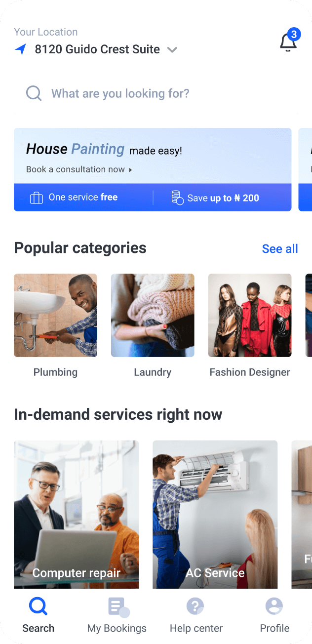This screenshot has width=312, height=644.
Task: Switch to My Bookings tab label
Action: point(117,628)
